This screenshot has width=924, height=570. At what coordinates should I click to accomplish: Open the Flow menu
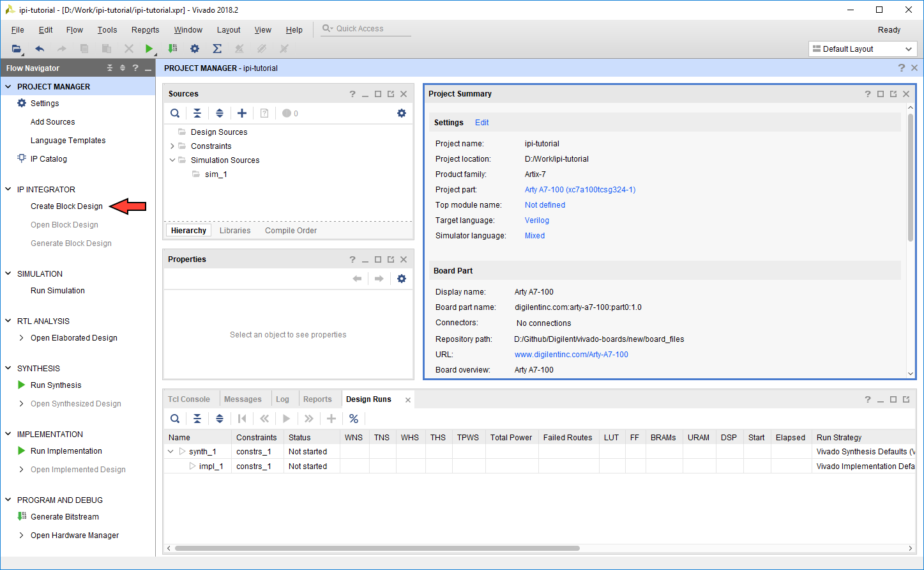coord(75,30)
